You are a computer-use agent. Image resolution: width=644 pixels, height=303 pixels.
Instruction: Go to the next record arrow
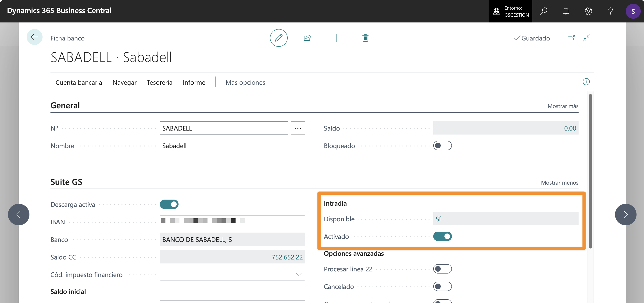(626, 214)
